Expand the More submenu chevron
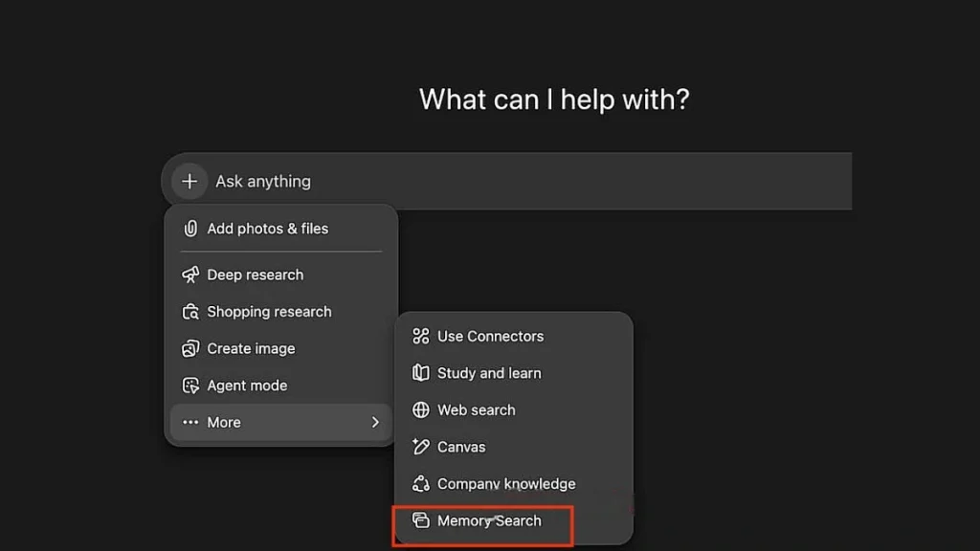The image size is (980, 551). 375,422
